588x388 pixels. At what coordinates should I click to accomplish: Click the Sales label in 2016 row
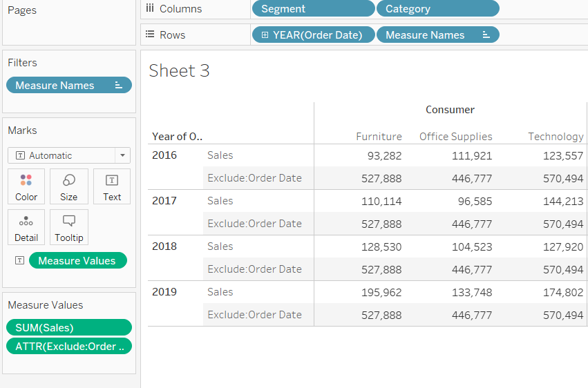pyautogui.click(x=220, y=155)
